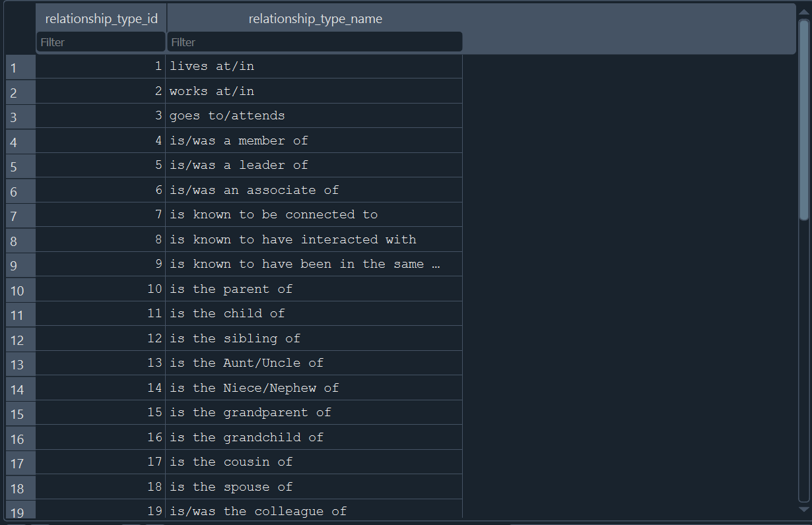This screenshot has width=812, height=525.
Task: Select row header number 17
Action: point(20,462)
